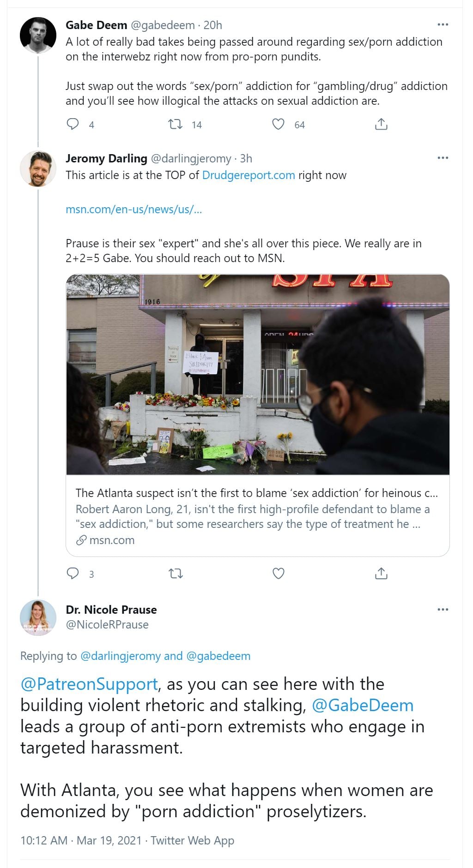This screenshot has width=473, height=868.
Task: Retweet Jeromy Darling's tweet
Action: pos(176,574)
